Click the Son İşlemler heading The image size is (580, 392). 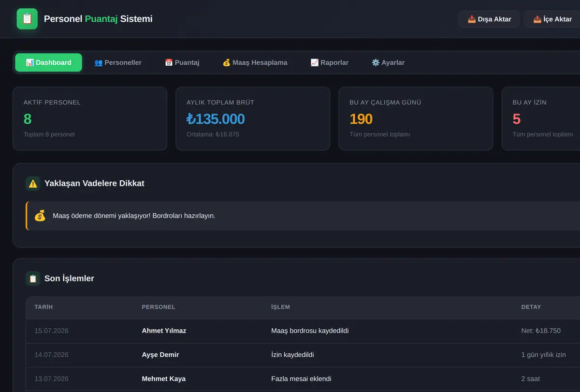tap(69, 278)
